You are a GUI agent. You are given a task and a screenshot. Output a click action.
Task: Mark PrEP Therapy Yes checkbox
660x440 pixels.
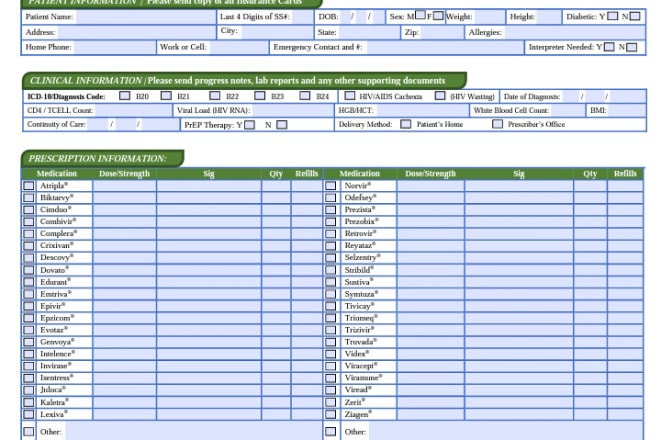[249, 125]
